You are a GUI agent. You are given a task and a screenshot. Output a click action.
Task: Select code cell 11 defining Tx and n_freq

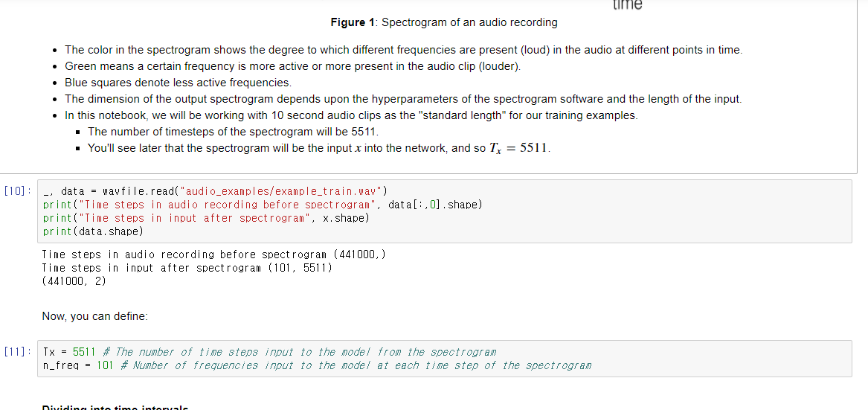coord(444,359)
